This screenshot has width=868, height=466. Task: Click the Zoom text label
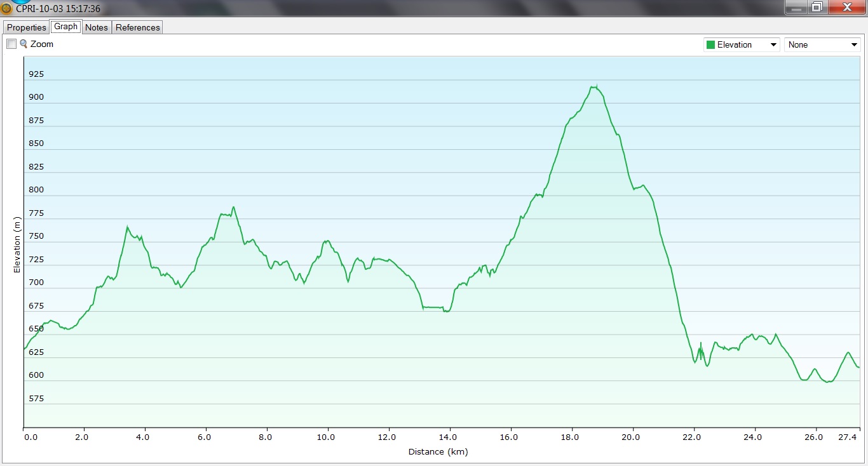[x=42, y=44]
